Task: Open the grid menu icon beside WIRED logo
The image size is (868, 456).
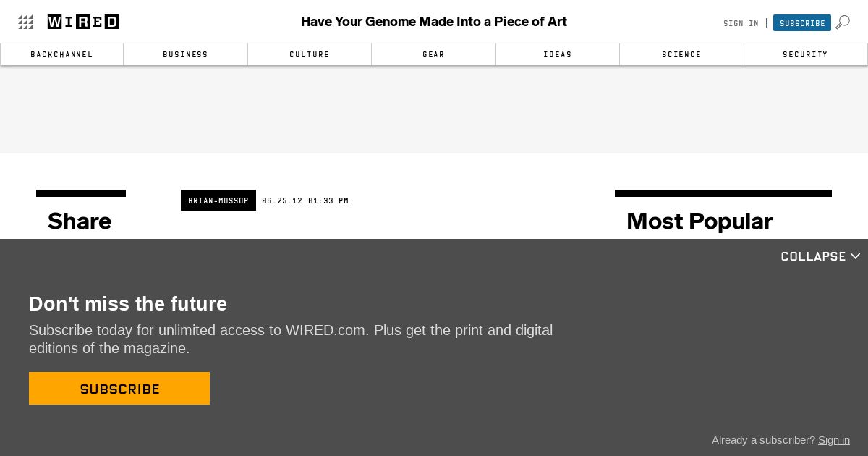Action: click(x=26, y=22)
